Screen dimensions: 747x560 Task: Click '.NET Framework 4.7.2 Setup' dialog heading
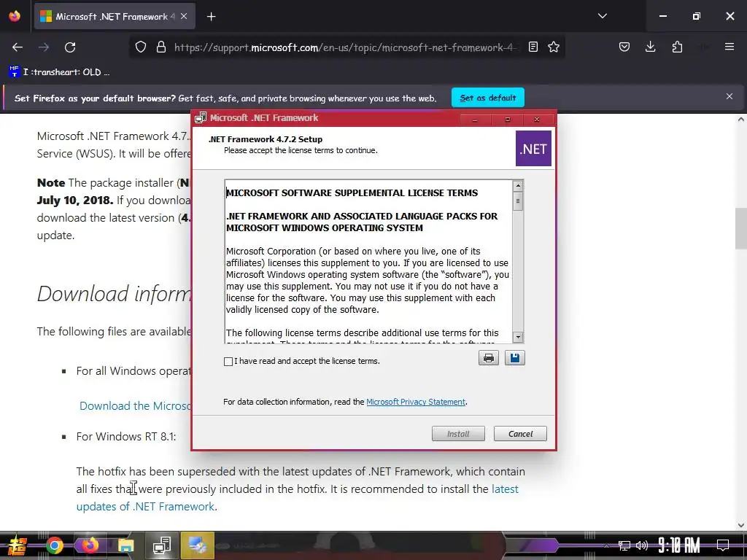click(266, 139)
